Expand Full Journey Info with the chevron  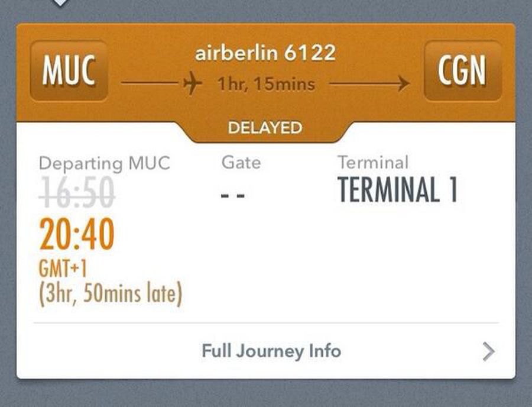(x=488, y=352)
